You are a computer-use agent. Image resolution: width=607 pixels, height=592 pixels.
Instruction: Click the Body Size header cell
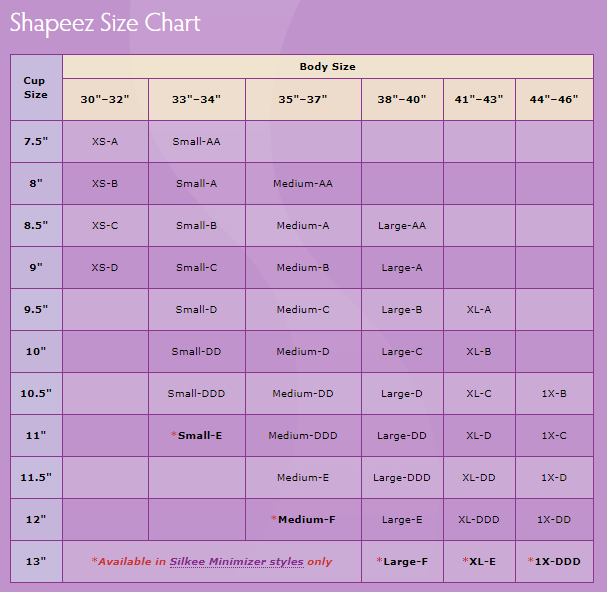(x=327, y=67)
